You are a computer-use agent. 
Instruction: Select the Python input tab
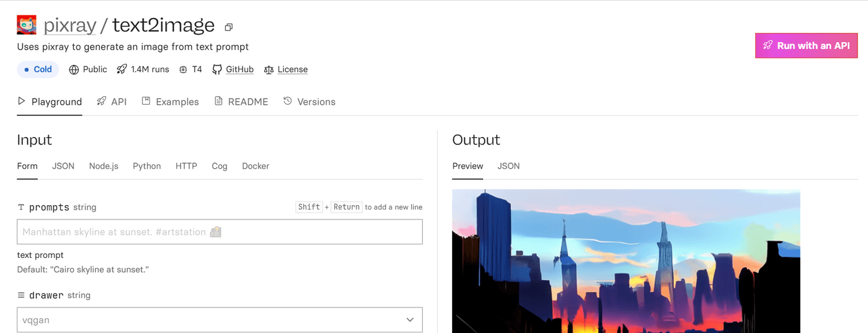pyautogui.click(x=147, y=166)
